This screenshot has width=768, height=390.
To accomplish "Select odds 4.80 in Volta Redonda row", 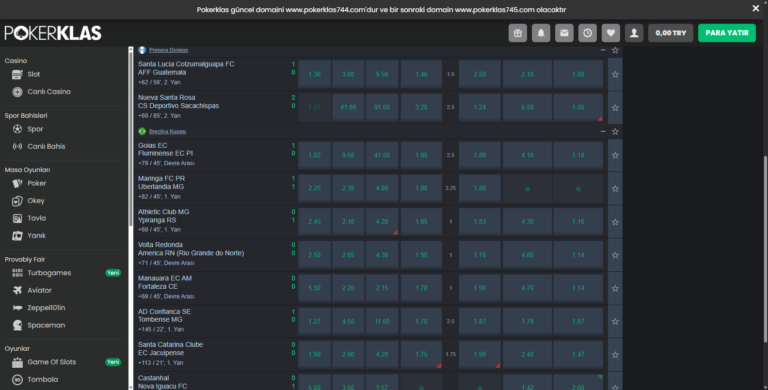I will pos(528,255).
